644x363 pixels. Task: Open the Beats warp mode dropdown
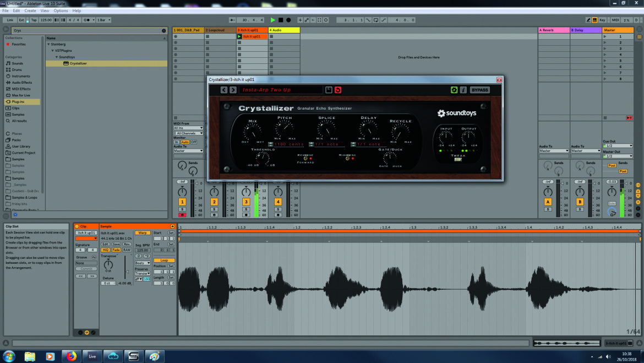(143, 263)
